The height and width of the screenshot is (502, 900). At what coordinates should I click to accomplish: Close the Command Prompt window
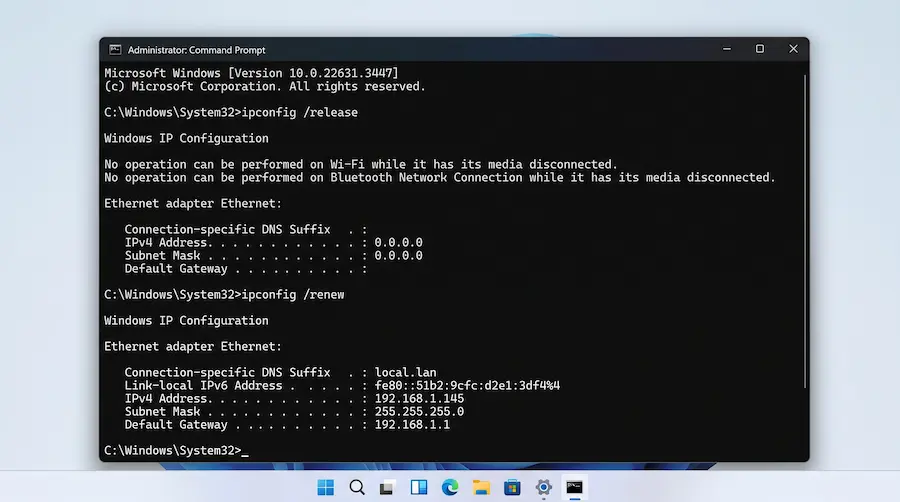point(793,49)
